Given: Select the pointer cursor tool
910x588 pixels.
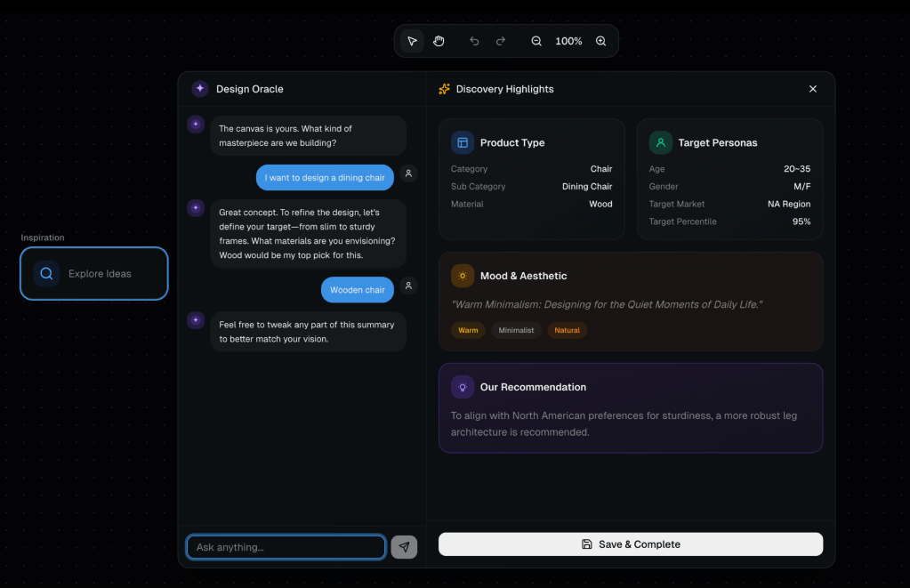Looking at the screenshot, I should (x=412, y=41).
